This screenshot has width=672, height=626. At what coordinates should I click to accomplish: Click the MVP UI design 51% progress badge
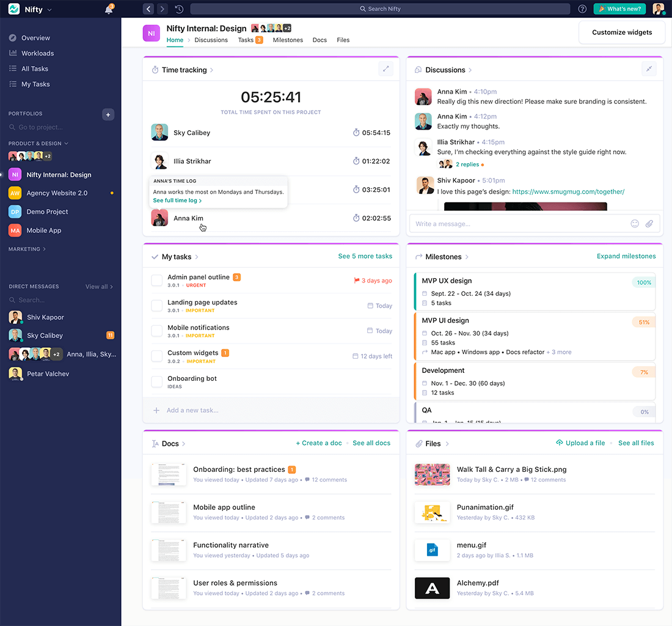coord(644,322)
